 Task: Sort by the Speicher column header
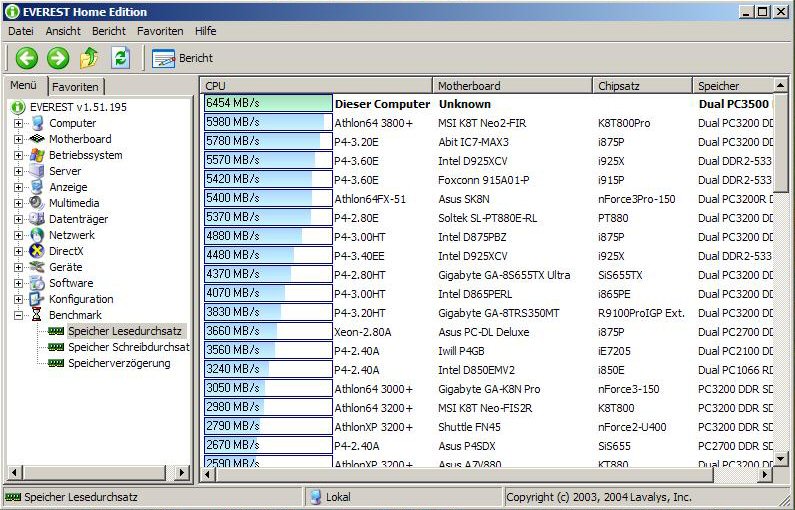tap(733, 86)
